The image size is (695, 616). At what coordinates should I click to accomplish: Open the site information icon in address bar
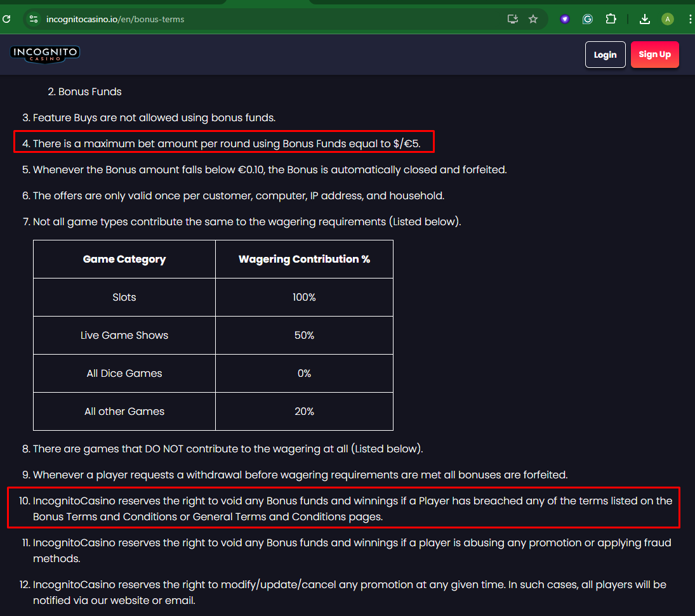click(x=34, y=19)
